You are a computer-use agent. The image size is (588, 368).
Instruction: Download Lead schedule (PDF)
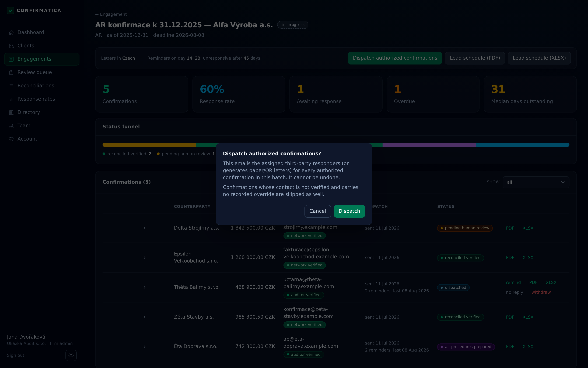click(x=475, y=58)
